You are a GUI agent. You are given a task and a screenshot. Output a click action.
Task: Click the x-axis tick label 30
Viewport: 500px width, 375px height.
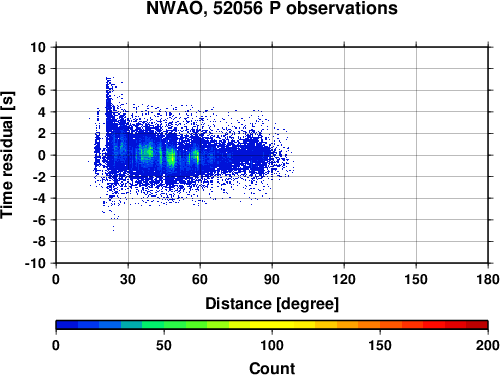[x=128, y=279]
